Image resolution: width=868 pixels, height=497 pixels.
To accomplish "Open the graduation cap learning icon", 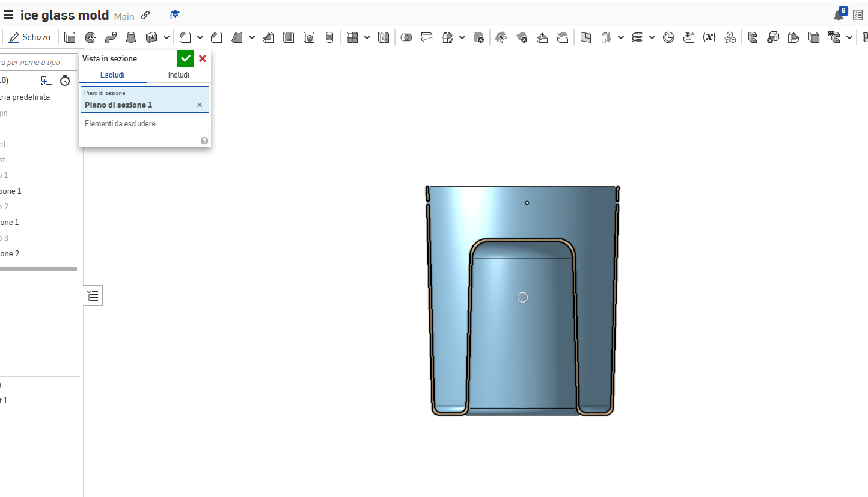I will pos(175,14).
